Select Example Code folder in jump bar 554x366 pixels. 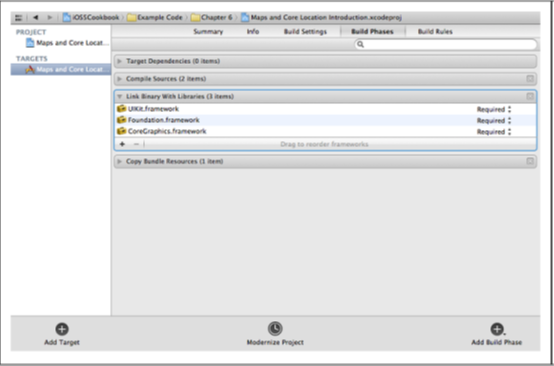155,18
